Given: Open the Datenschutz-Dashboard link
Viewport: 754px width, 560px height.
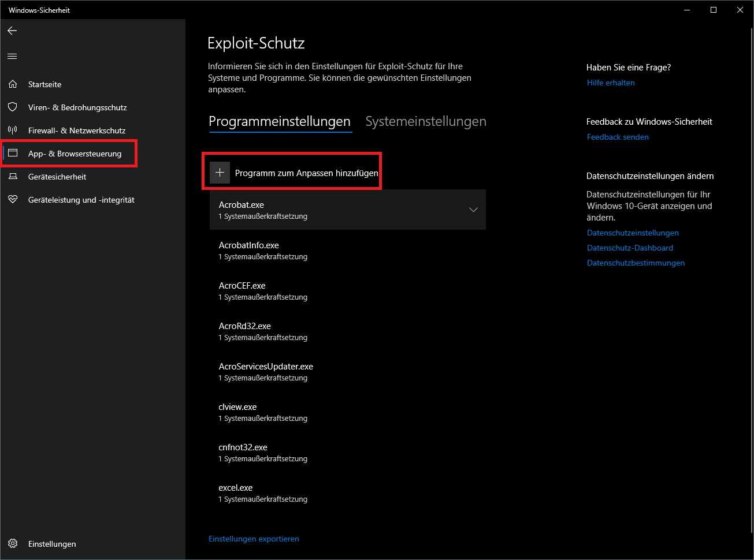Looking at the screenshot, I should [x=630, y=248].
